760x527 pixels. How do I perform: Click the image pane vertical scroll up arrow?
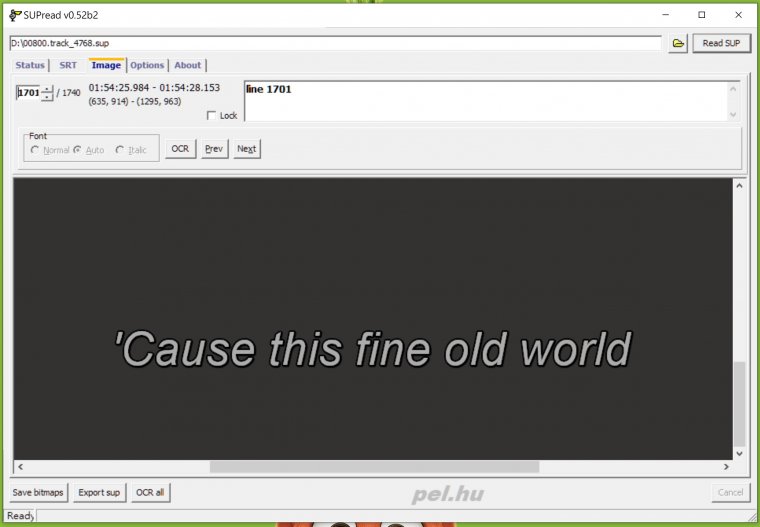coord(739,185)
